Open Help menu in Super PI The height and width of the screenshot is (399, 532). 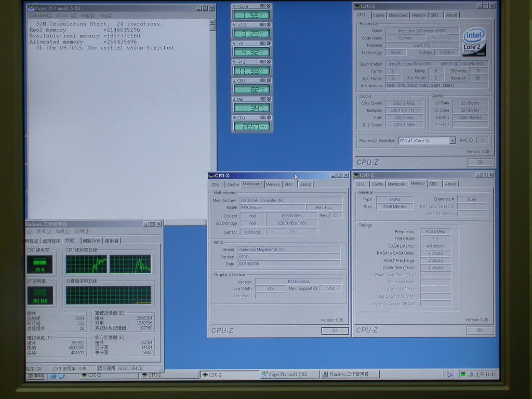(87, 16)
